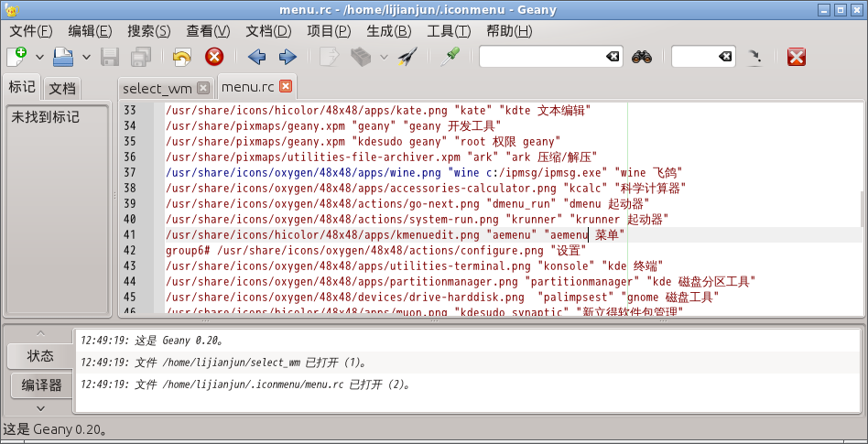This screenshot has width=868, height=444.
Task: Click the red Quit Geany toolbar icon
Action: 796,57
